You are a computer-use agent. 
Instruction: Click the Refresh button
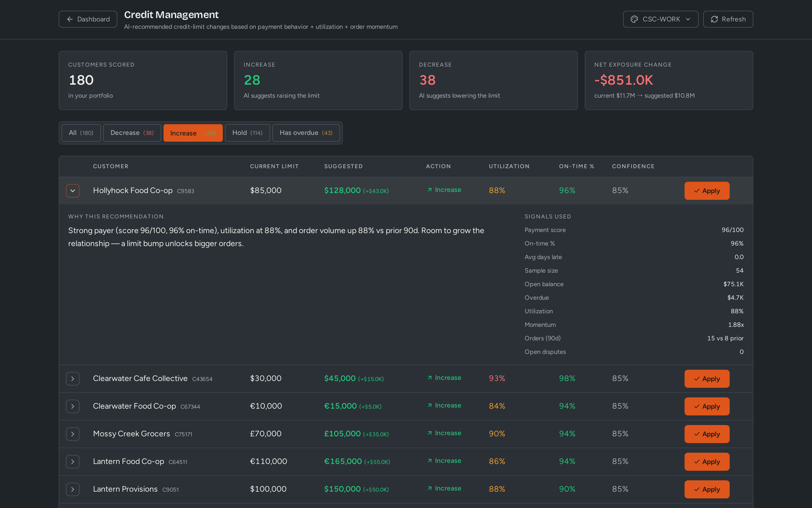(728, 19)
